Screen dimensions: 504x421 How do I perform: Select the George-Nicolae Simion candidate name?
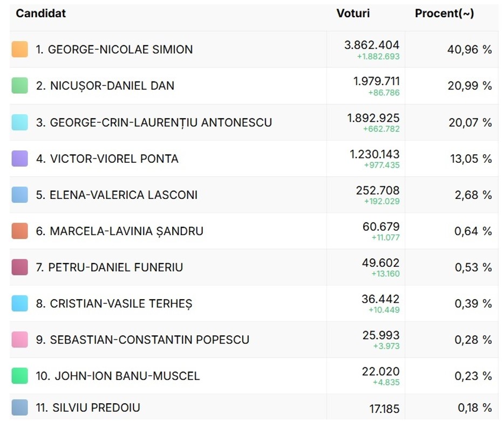[x=114, y=50]
